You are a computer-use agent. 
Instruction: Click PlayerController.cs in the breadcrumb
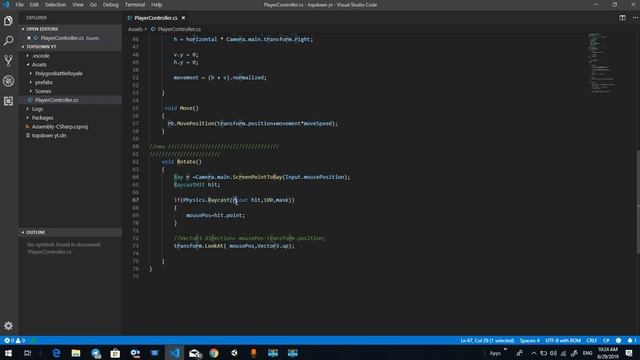179,29
